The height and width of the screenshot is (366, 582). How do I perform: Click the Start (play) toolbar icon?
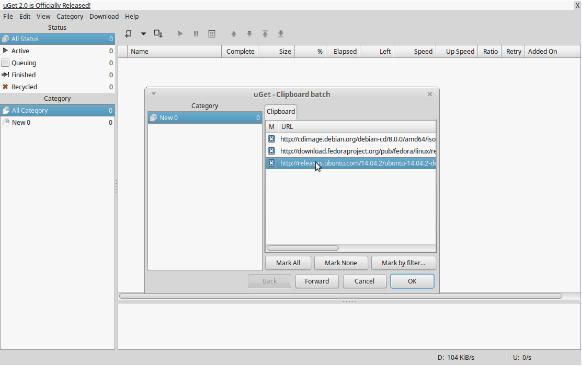click(180, 34)
